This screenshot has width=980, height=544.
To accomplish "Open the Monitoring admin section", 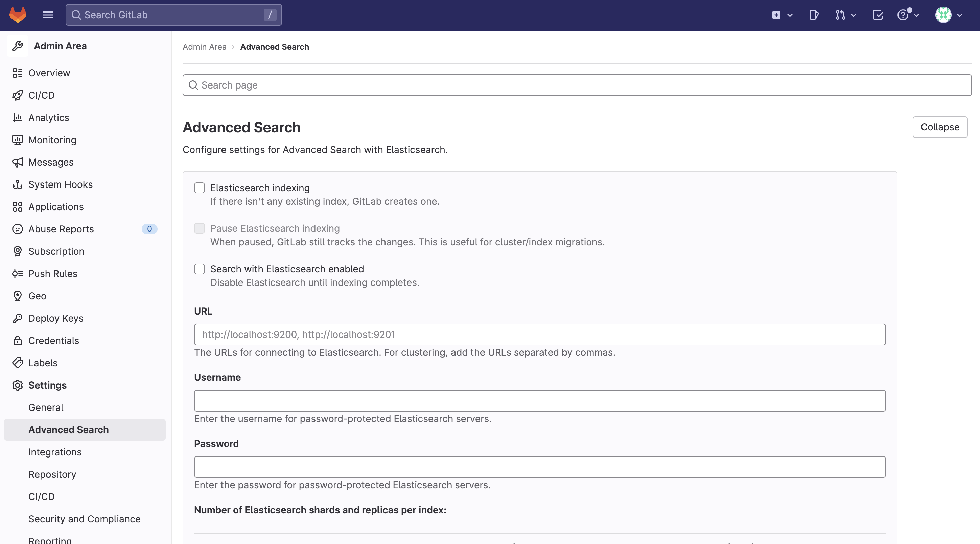I will (x=52, y=140).
